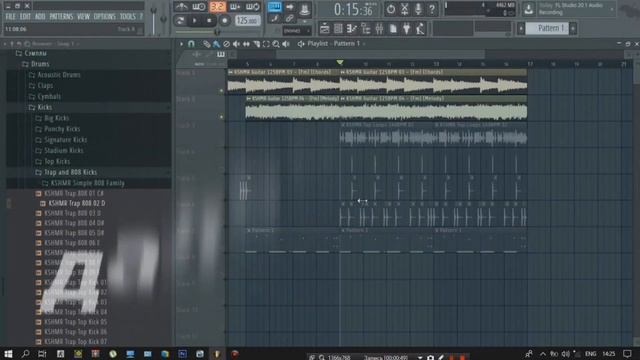The width and height of the screenshot is (640, 360).
Task: Select the playlist mute tool
Action: (x=236, y=44)
